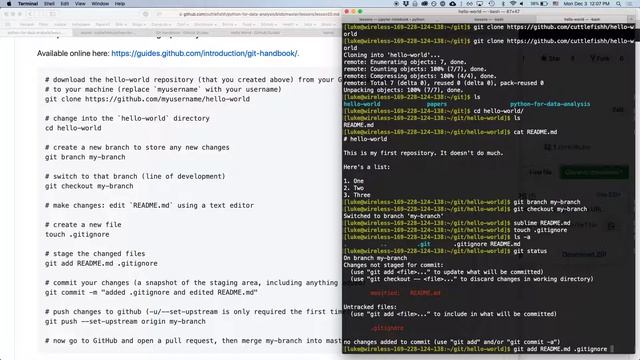640x360 pixels.
Task: Click the date and time display
Action: tap(586, 4)
